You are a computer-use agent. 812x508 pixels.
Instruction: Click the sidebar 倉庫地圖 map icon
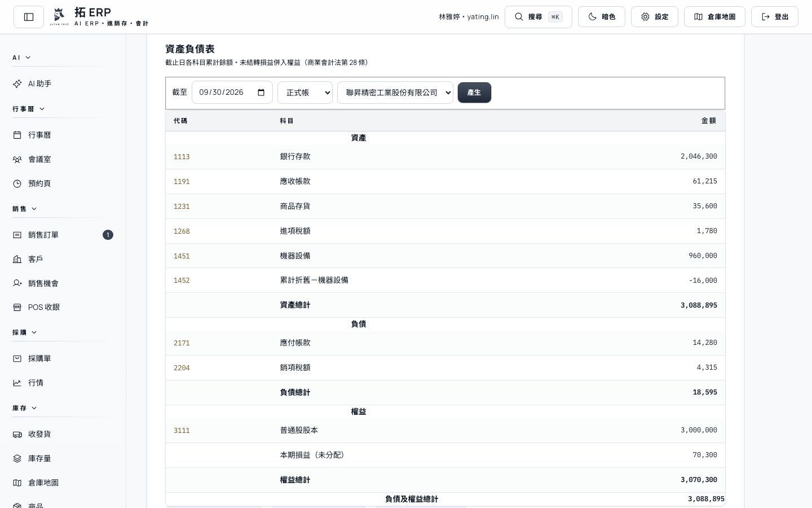click(x=17, y=483)
